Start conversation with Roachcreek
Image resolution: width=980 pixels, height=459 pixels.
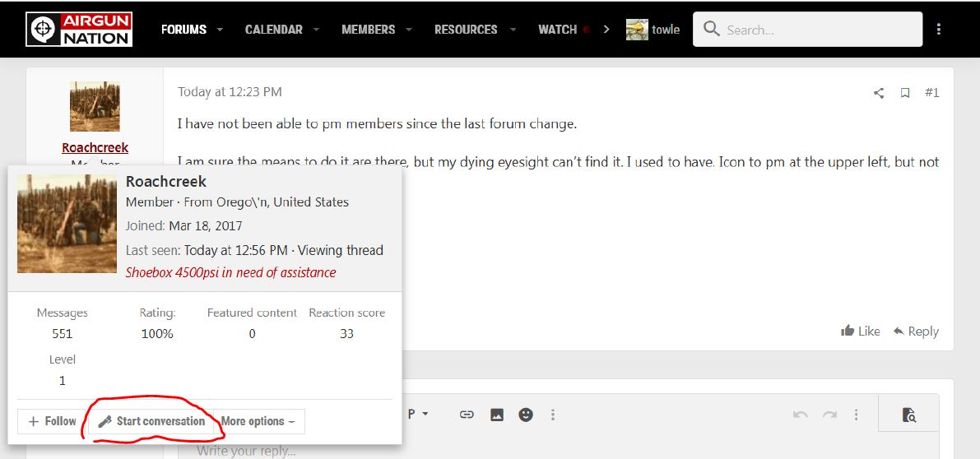point(151,421)
